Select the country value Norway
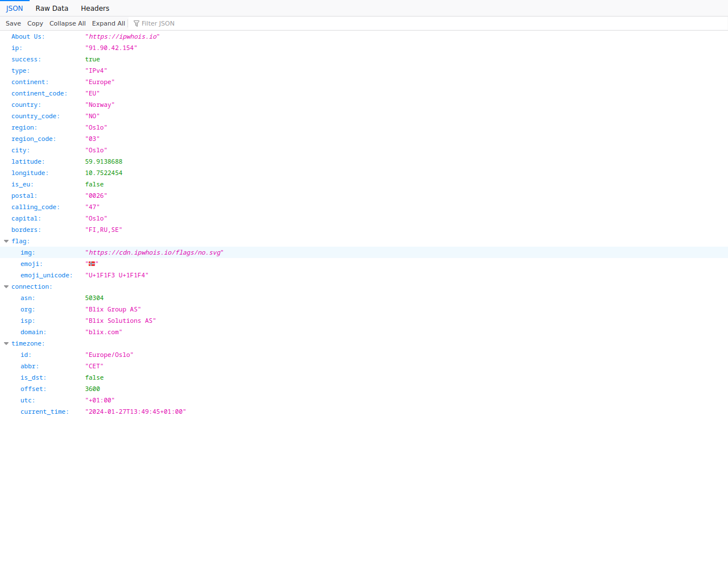The image size is (728, 582). (x=100, y=105)
